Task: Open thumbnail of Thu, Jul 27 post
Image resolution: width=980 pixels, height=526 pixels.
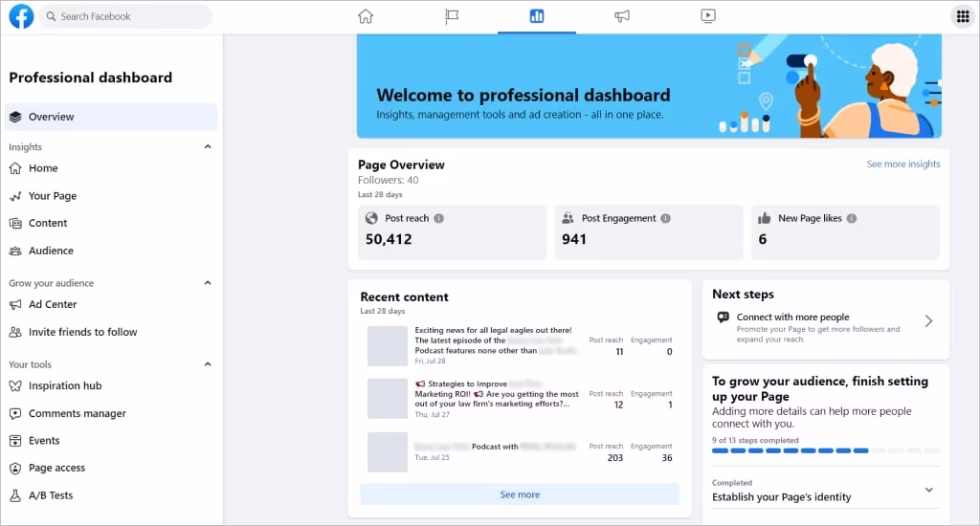Action: coord(388,399)
